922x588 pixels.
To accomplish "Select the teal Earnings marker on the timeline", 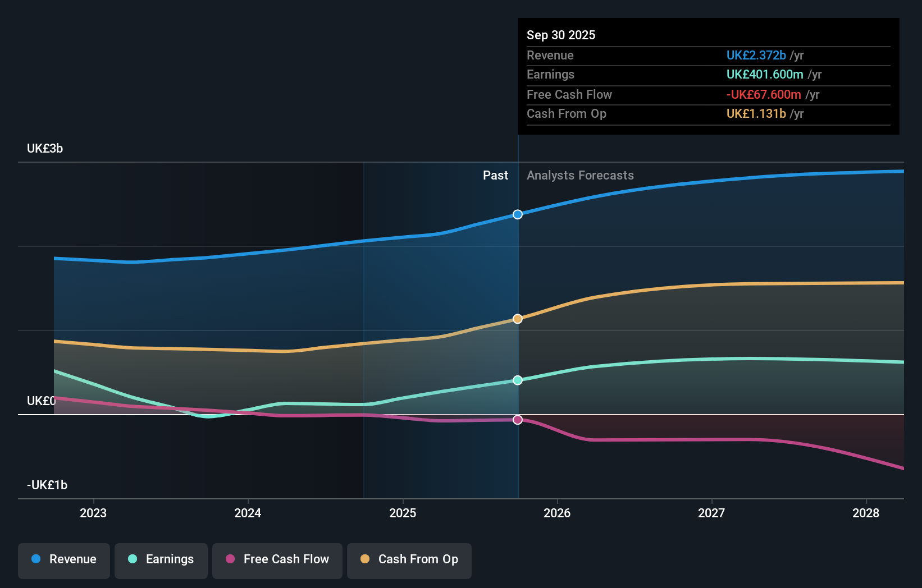I will pyautogui.click(x=517, y=380).
